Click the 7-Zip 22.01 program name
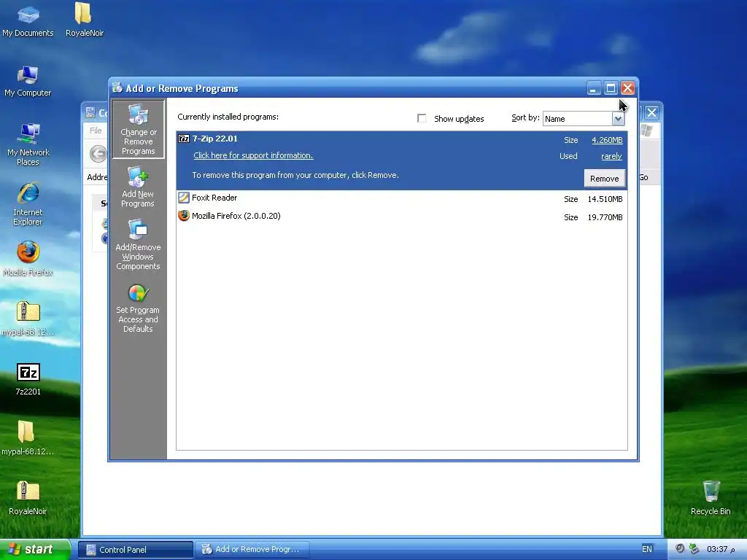Viewport: 747px width, 560px height. (215, 139)
